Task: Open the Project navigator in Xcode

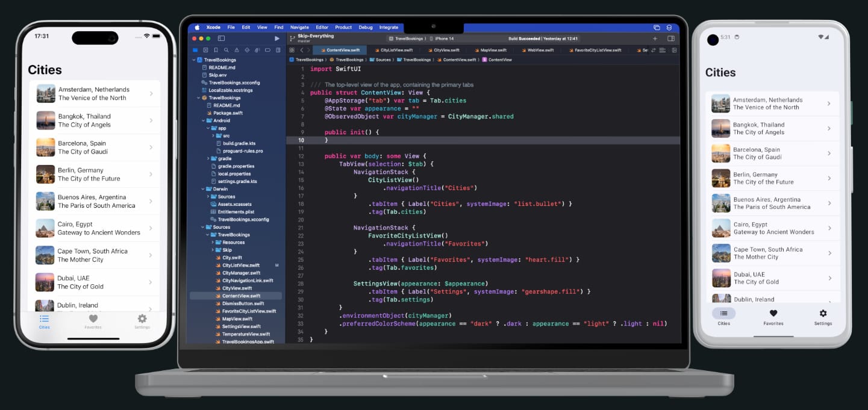Action: coord(196,50)
